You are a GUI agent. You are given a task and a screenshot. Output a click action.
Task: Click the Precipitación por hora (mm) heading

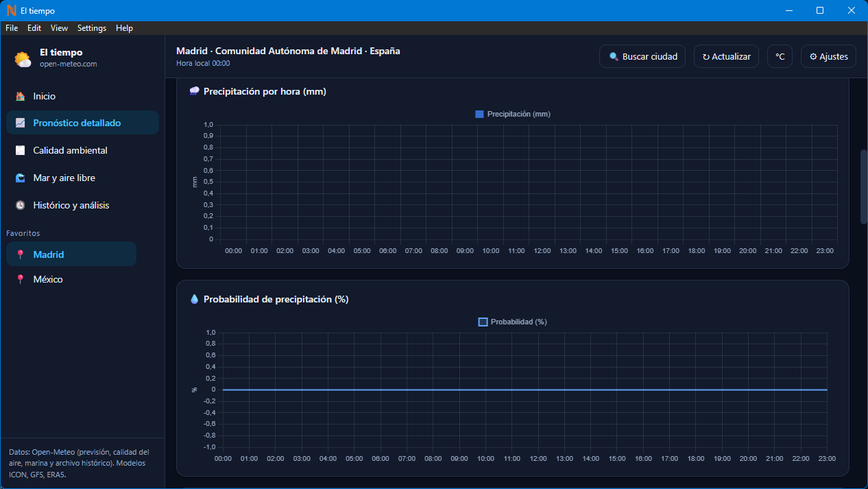(x=265, y=91)
